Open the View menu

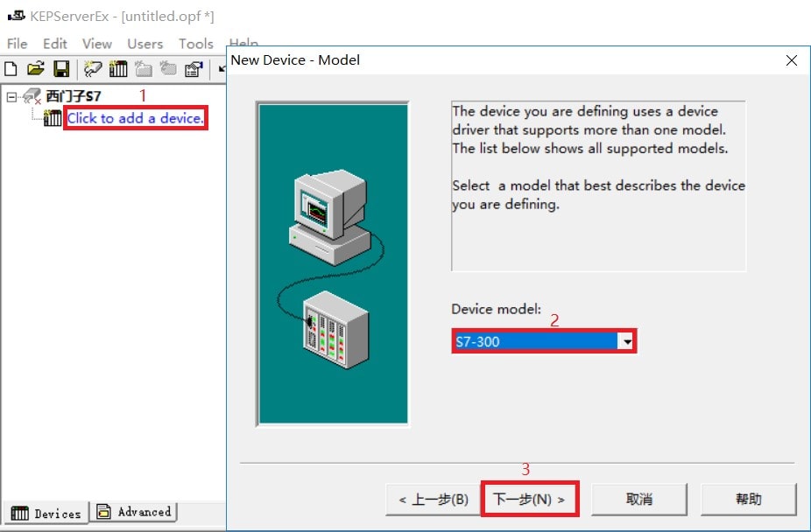click(x=96, y=44)
